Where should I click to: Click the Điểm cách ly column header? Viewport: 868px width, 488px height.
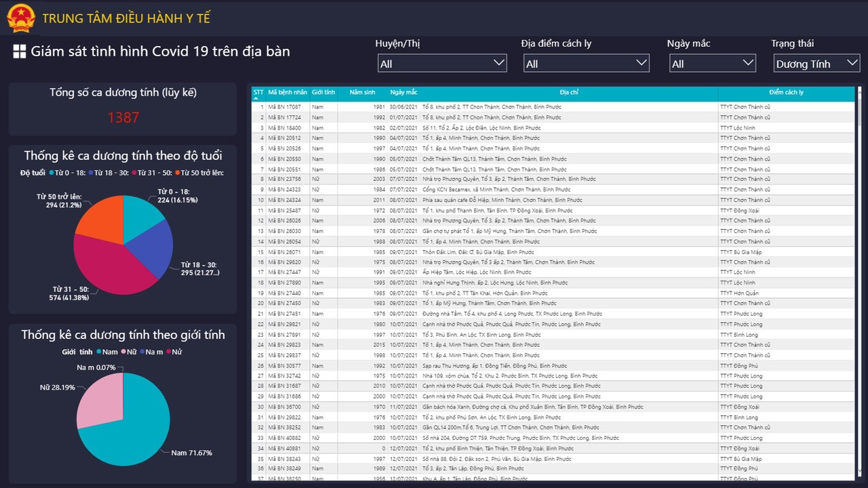786,92
